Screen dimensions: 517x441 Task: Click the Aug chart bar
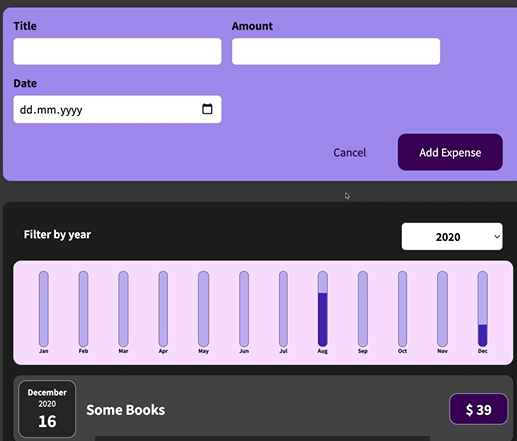[x=323, y=309]
